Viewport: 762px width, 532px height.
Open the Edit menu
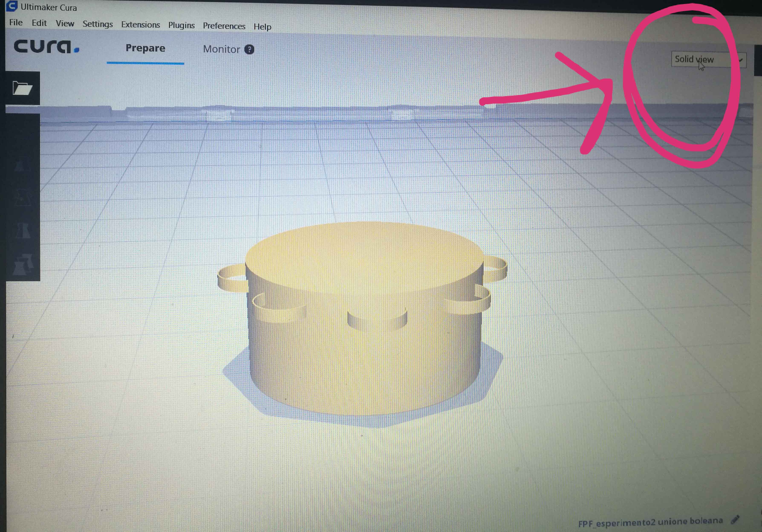point(39,23)
